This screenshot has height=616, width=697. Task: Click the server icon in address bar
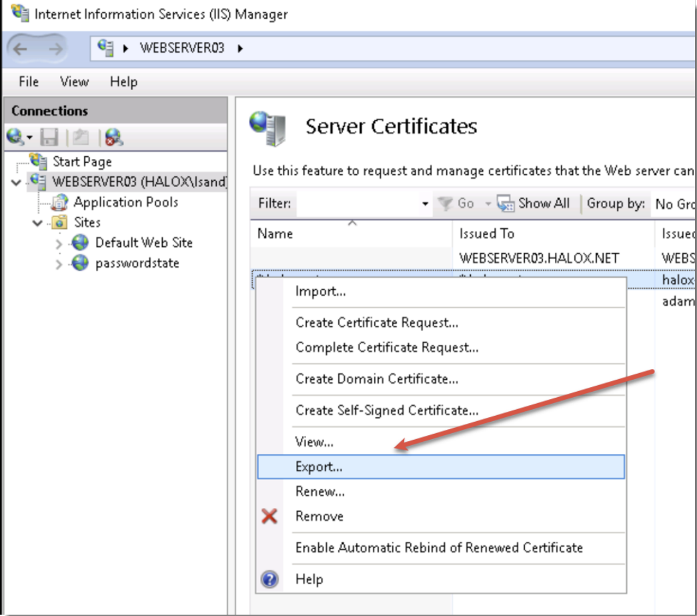coord(106,47)
